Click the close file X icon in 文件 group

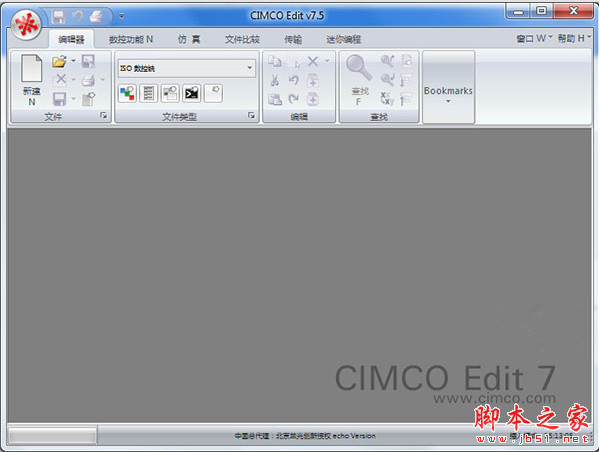[60, 79]
